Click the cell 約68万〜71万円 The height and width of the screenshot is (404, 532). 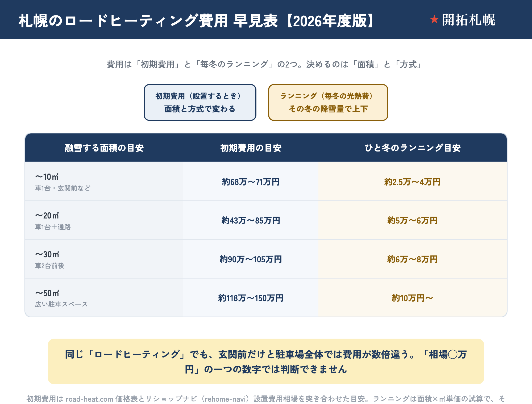251,182
